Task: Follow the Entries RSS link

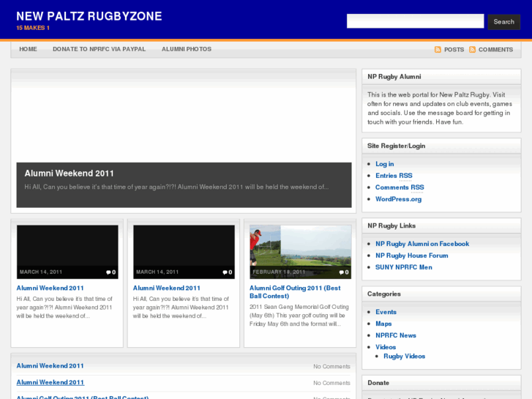Action: [x=394, y=176]
